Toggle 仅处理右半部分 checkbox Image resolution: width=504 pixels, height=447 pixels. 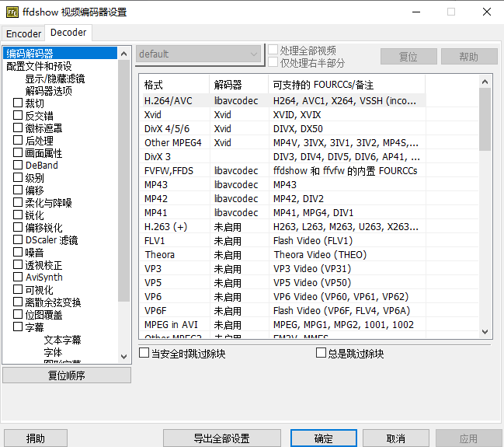[x=273, y=61]
